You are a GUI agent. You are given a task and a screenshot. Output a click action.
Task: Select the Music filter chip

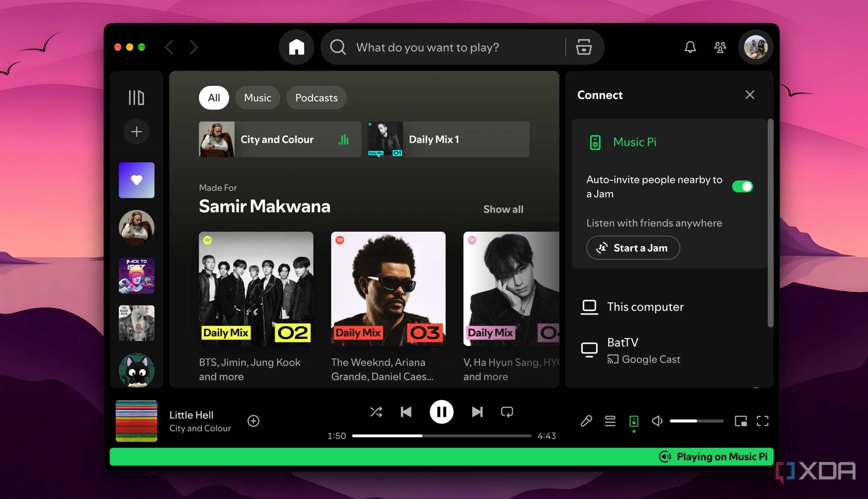[x=258, y=98]
